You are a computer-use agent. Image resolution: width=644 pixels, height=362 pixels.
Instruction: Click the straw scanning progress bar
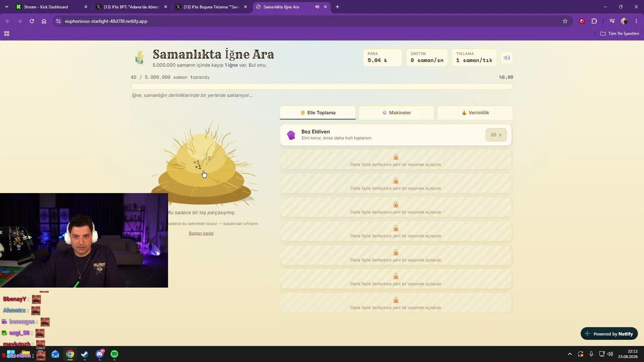322,86
